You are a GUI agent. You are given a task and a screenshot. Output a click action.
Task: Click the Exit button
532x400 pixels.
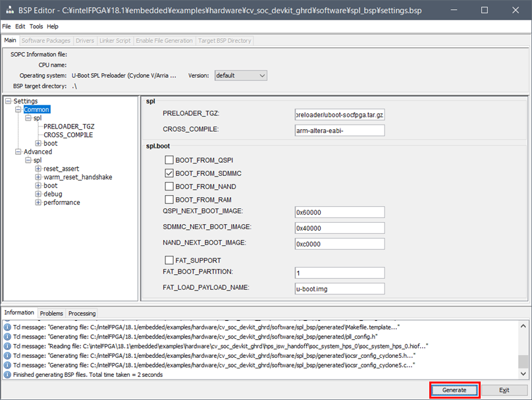pos(504,390)
